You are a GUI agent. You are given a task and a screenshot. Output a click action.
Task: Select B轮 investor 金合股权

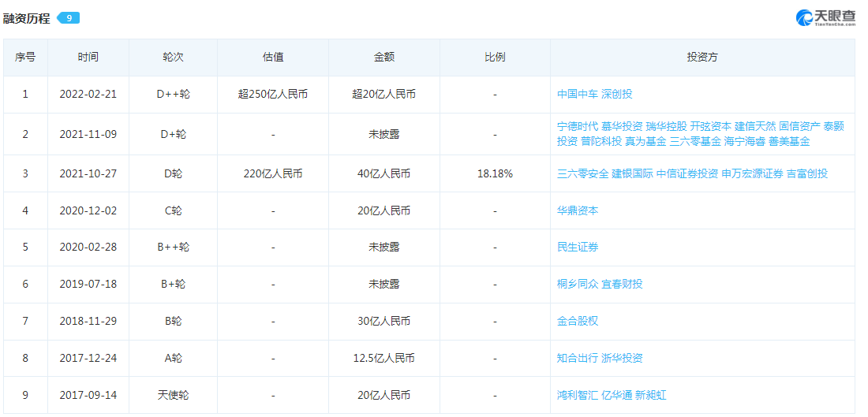(578, 322)
